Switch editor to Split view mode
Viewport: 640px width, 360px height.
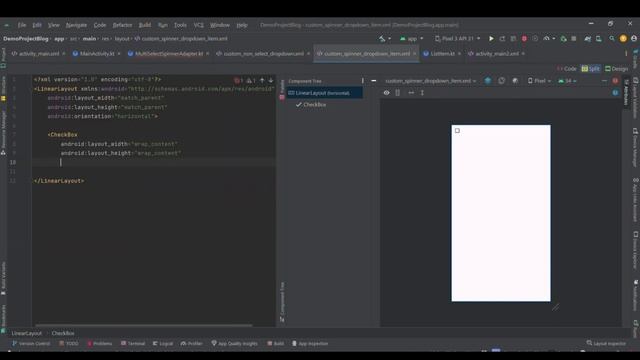(591, 69)
